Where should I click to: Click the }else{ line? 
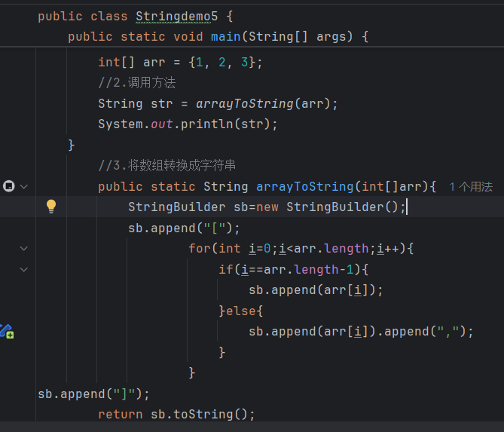pos(241,311)
